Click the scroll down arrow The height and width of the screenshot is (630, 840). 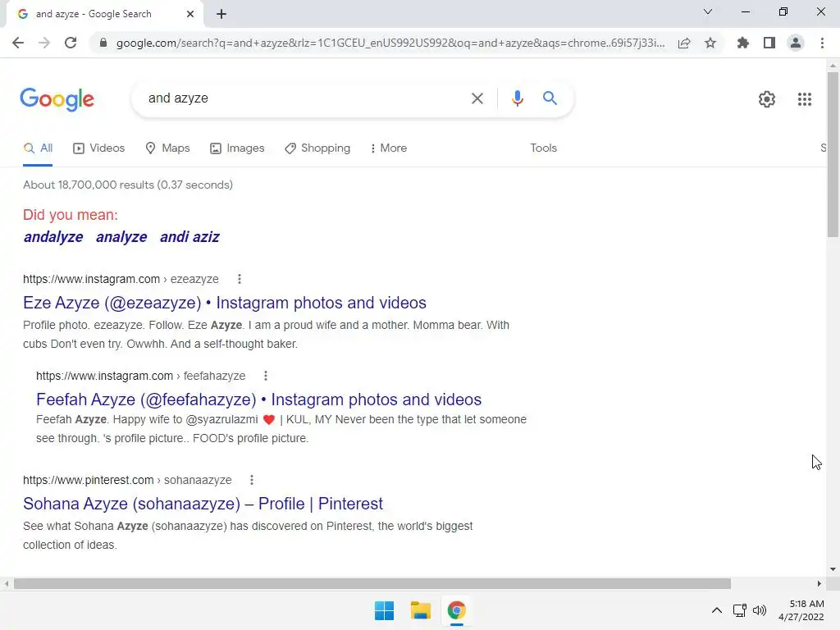coord(833,569)
